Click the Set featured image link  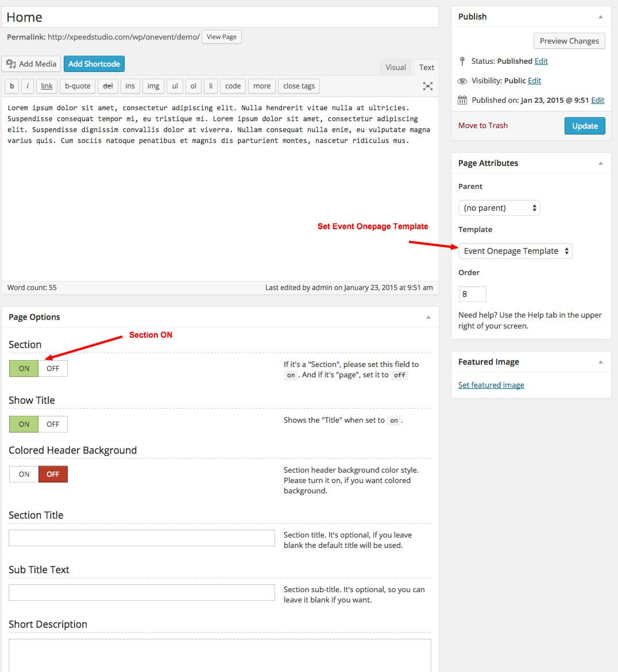click(x=491, y=385)
